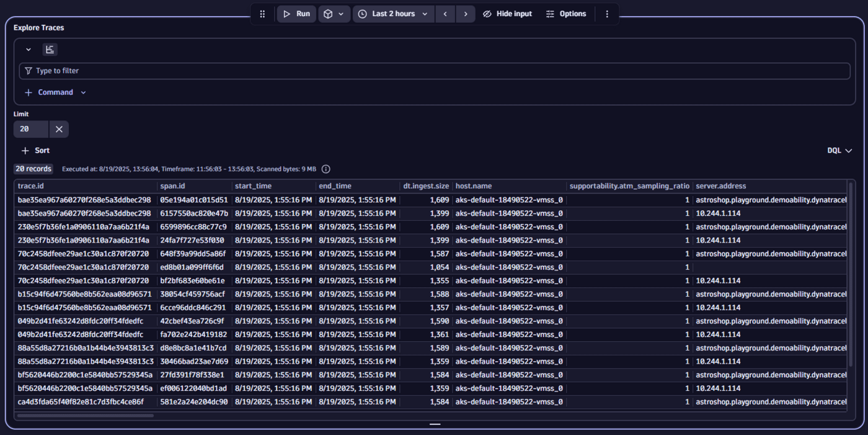Toggle Hide input for this section
The width and height of the screenshot is (868, 435).
507,13
